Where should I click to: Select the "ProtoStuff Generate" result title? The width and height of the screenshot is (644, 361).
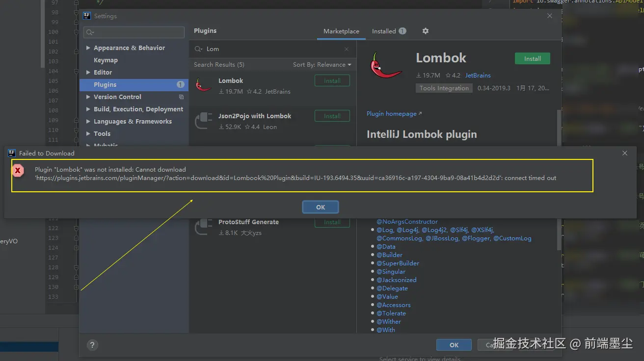(x=248, y=222)
